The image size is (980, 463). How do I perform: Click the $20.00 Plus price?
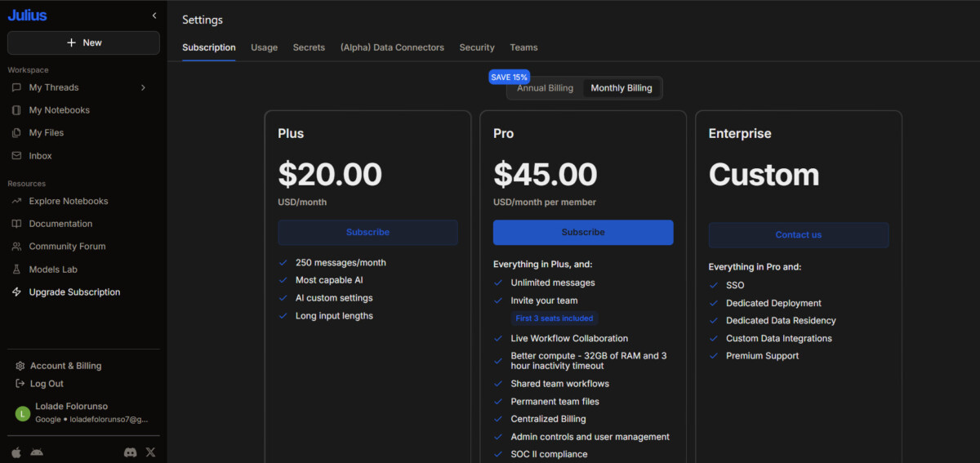(330, 174)
